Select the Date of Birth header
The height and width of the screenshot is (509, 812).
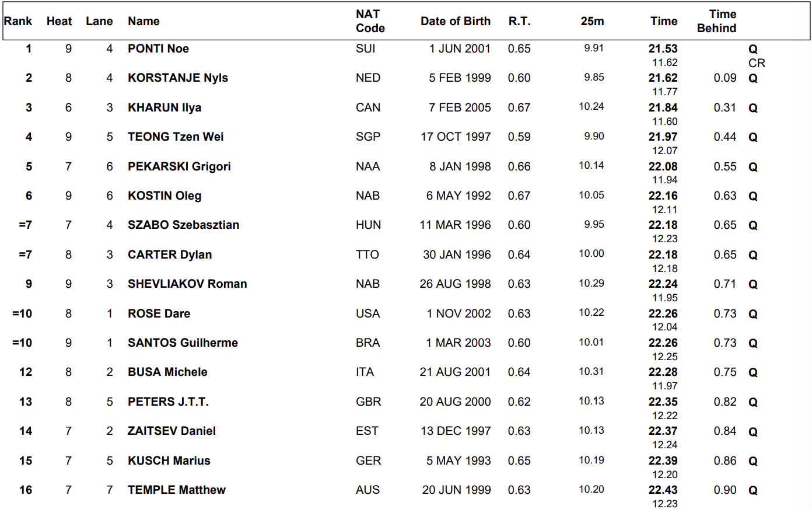coord(455,21)
